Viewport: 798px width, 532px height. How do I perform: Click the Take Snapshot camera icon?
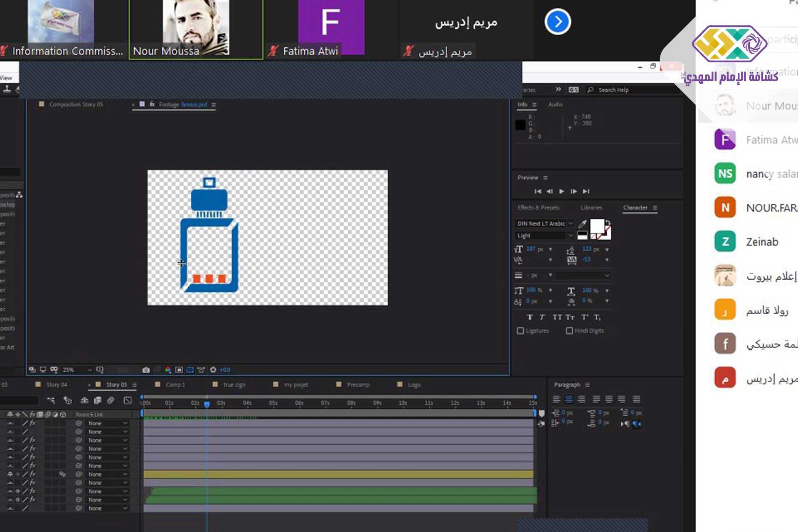[146, 369]
